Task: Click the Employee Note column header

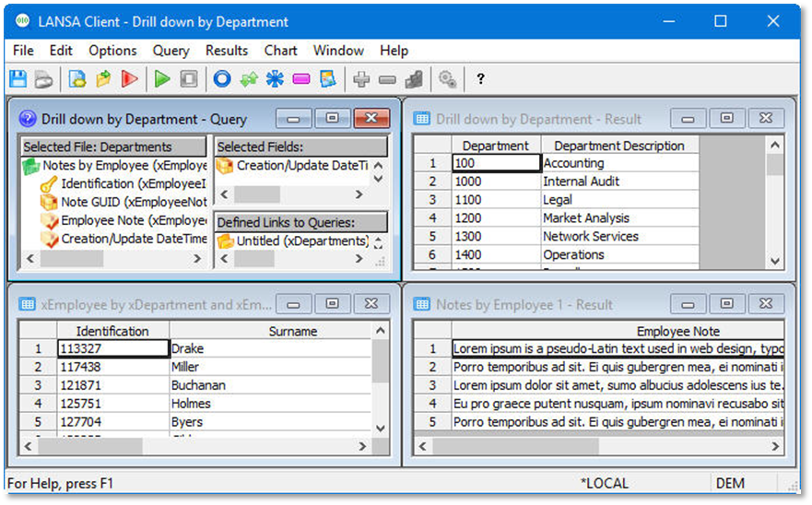Action: point(618,331)
